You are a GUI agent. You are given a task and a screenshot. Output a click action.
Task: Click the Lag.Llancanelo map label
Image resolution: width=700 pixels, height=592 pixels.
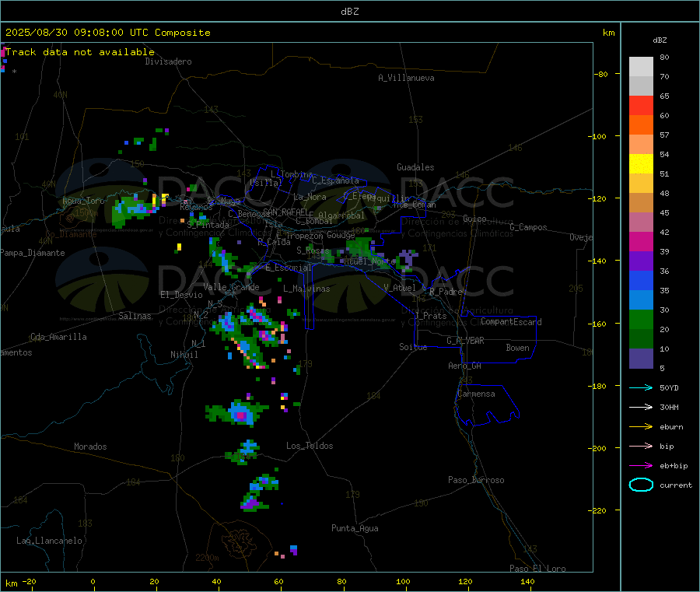tap(49, 541)
